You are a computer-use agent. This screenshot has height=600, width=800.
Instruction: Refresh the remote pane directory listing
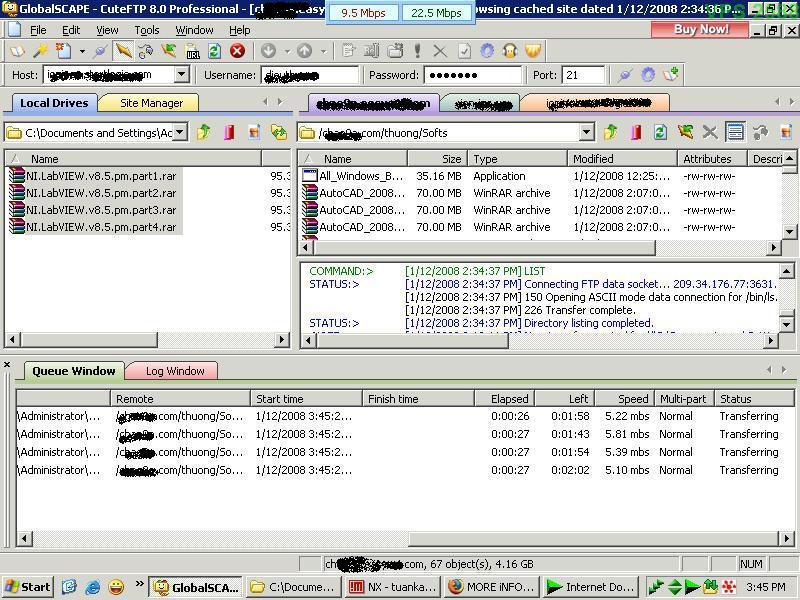pos(660,133)
